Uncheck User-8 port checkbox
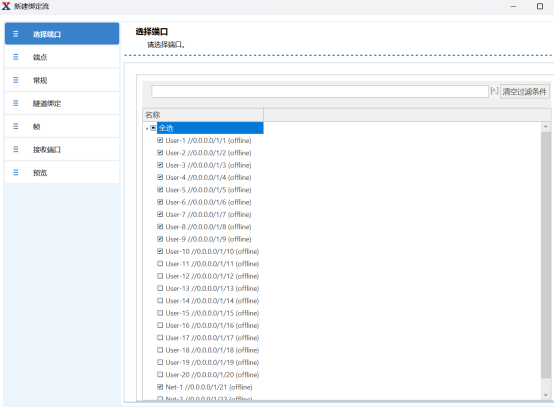 [160, 226]
